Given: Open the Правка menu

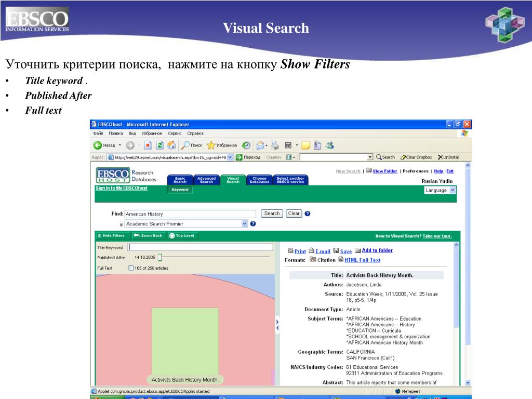Looking at the screenshot, I should (x=116, y=134).
